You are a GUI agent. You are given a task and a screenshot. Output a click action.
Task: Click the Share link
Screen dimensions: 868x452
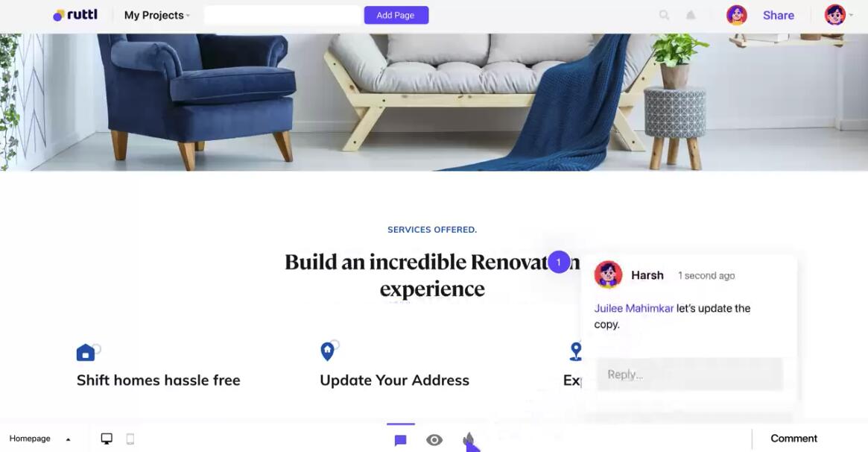(779, 16)
